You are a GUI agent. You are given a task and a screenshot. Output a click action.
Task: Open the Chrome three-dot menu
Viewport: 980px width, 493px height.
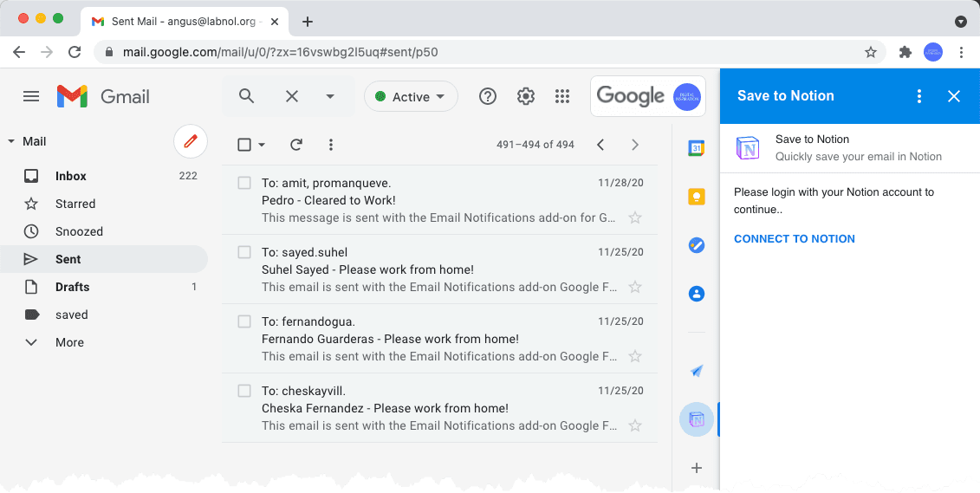pos(961,52)
